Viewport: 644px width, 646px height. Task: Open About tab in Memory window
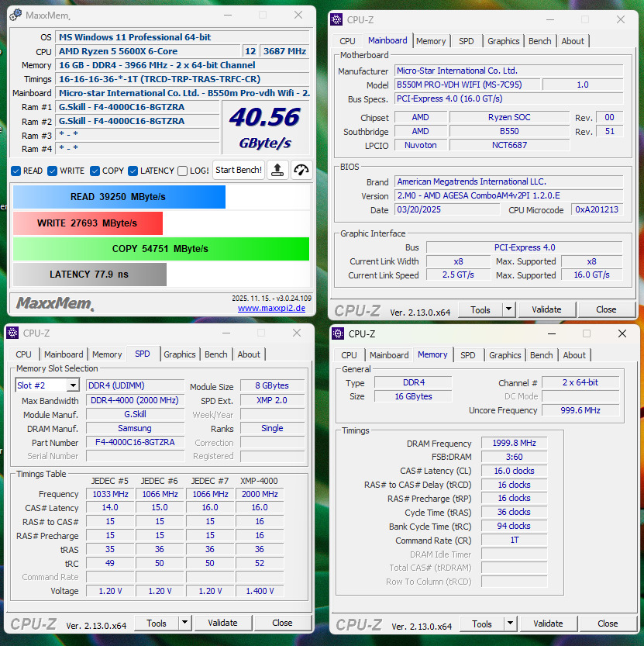(574, 355)
